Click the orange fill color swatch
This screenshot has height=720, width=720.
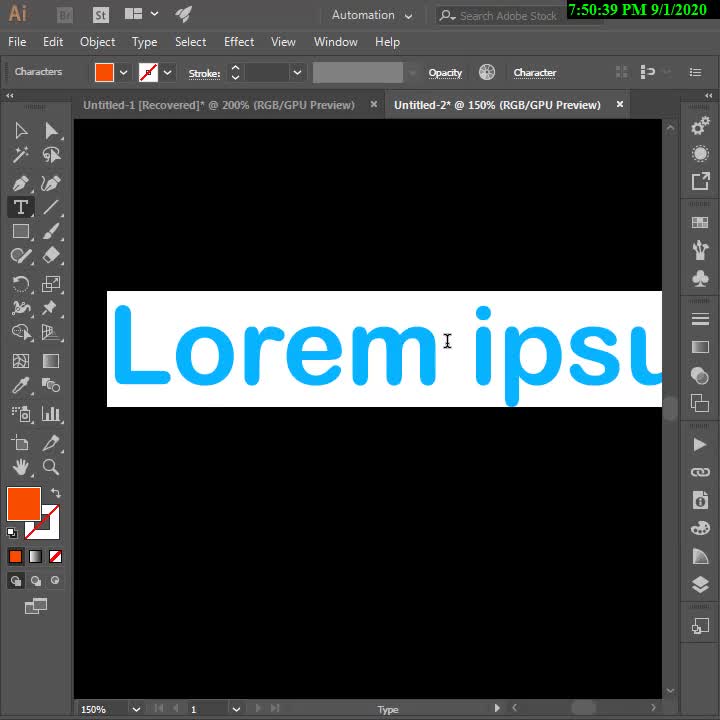coord(23,503)
